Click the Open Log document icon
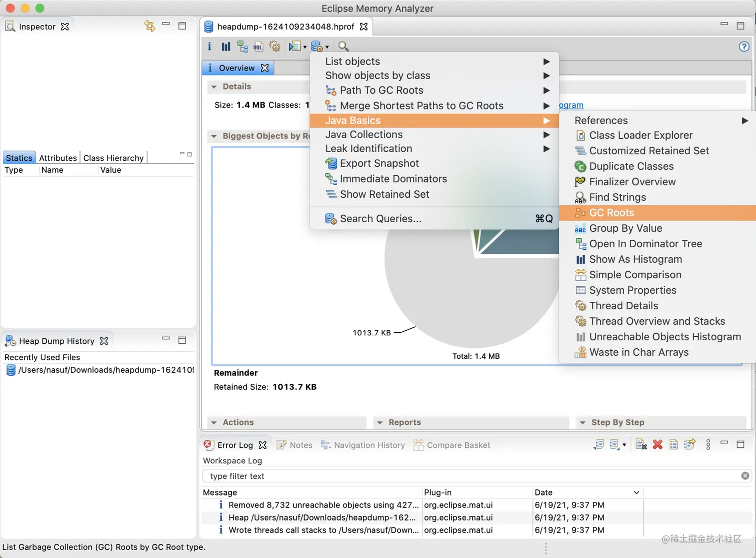 tap(673, 444)
